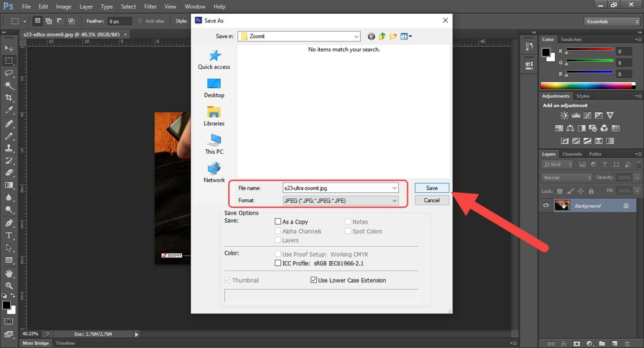Image resolution: width=644 pixels, height=348 pixels.
Task: Click the Cancel button
Action: (x=432, y=200)
